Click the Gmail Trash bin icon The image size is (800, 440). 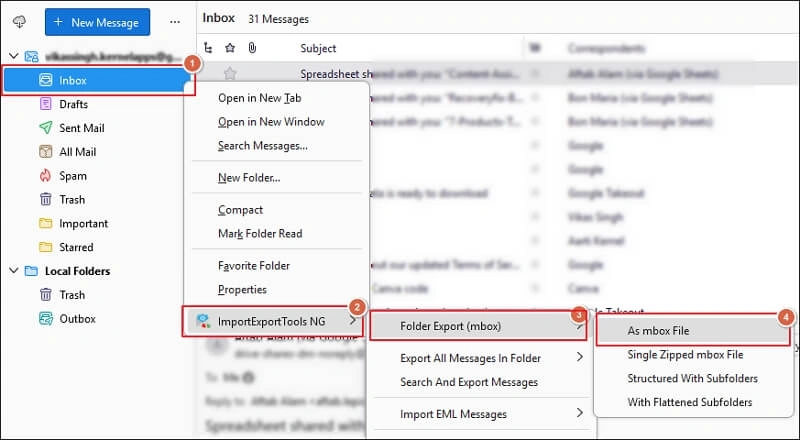click(45, 199)
